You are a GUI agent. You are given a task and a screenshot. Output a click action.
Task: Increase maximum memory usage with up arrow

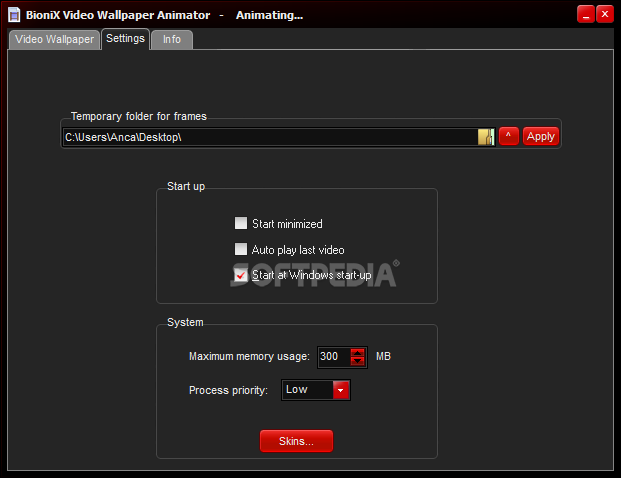click(x=358, y=352)
